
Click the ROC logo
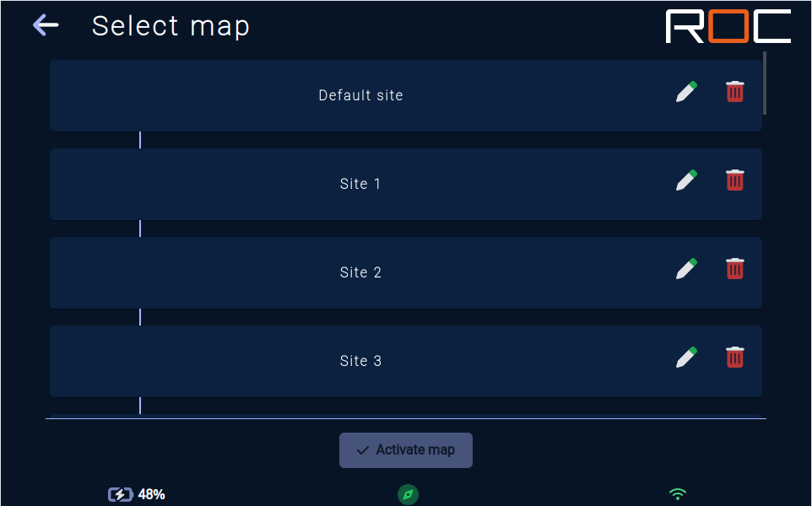[x=728, y=26]
